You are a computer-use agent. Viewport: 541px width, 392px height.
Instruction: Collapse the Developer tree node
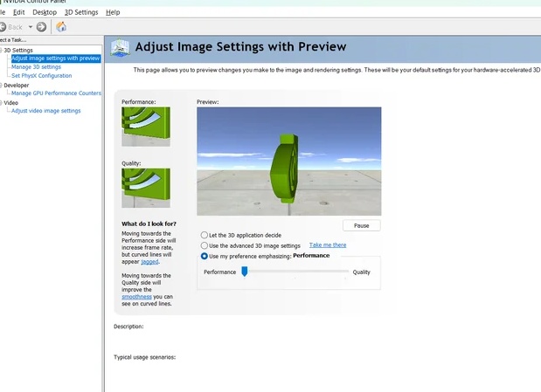point(1,86)
